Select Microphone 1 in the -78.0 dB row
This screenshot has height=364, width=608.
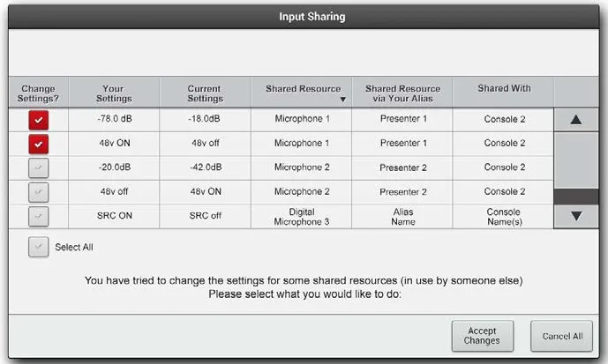coord(302,119)
